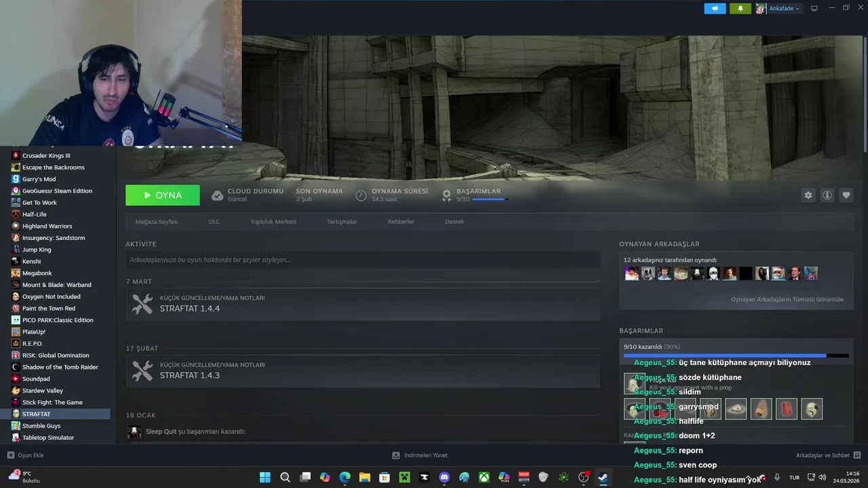
Task: Open the Topluluk Merkezi tab
Action: click(273, 222)
